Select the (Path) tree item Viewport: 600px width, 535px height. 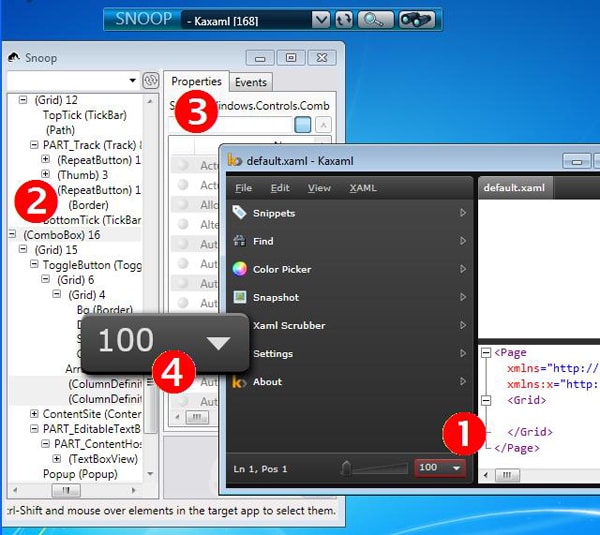click(60, 130)
